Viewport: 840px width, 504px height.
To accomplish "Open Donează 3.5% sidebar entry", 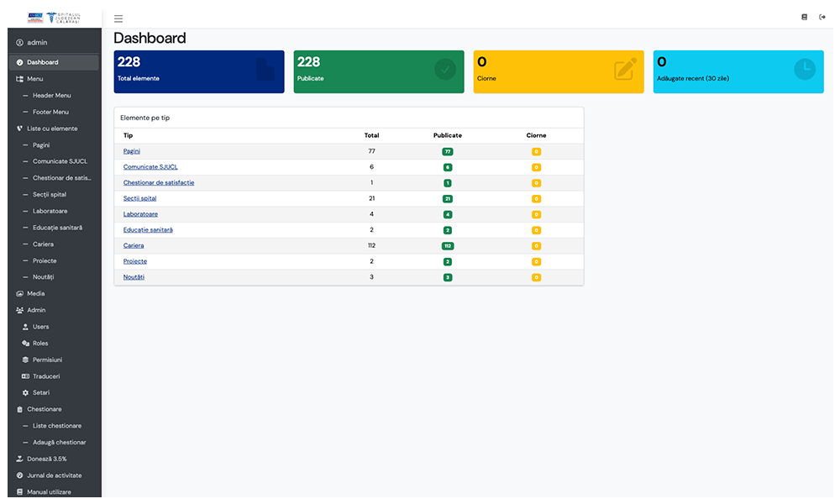I will [x=54, y=459].
